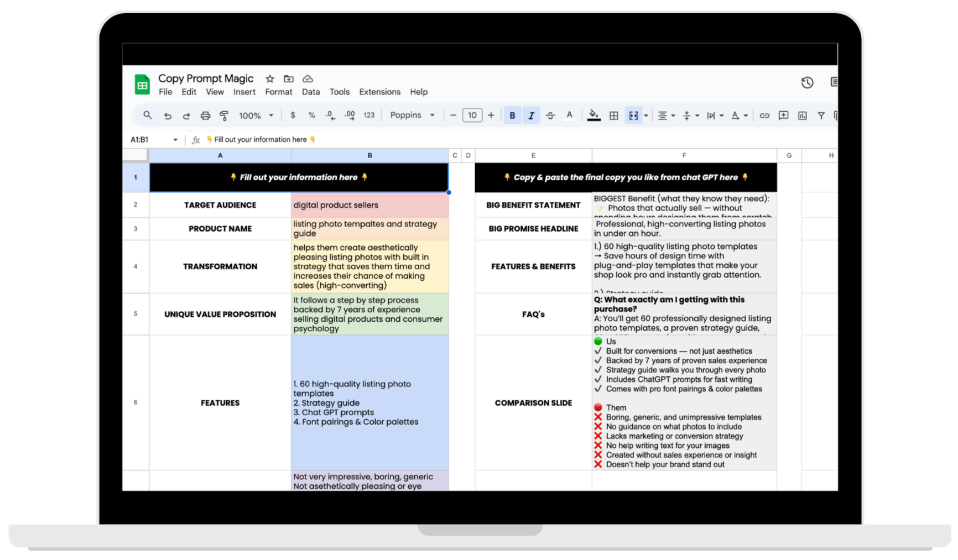Open horizontal align dropdown
Image resolution: width=958 pixels, height=560 pixels.
(x=666, y=116)
